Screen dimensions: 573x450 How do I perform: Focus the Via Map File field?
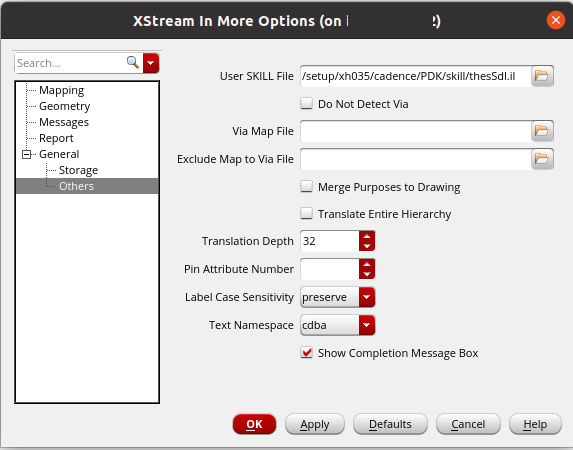point(415,131)
